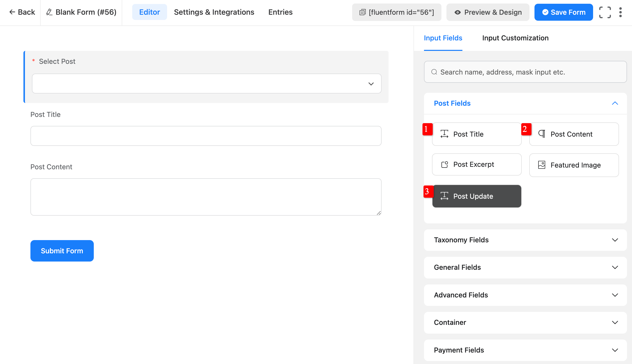
Task: Add the Featured Image field
Action: point(574,165)
